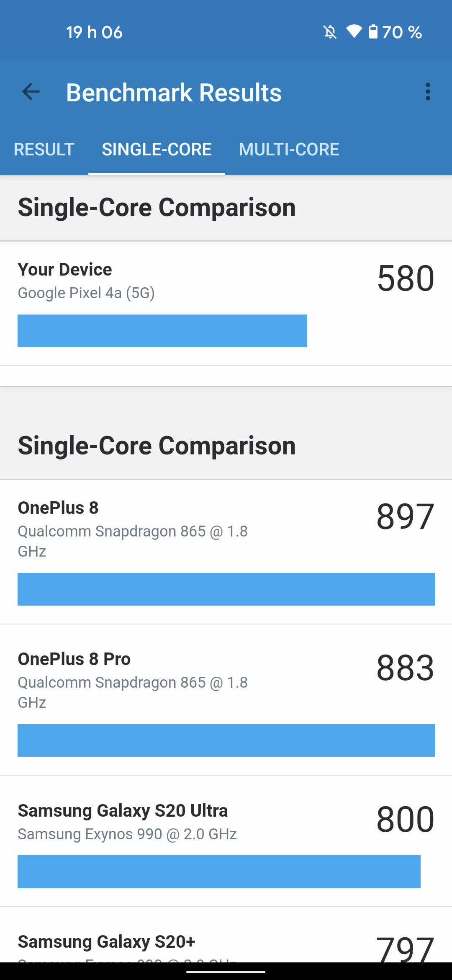This screenshot has height=980, width=452.
Task: Tap the battery status icon
Action: 373,31
